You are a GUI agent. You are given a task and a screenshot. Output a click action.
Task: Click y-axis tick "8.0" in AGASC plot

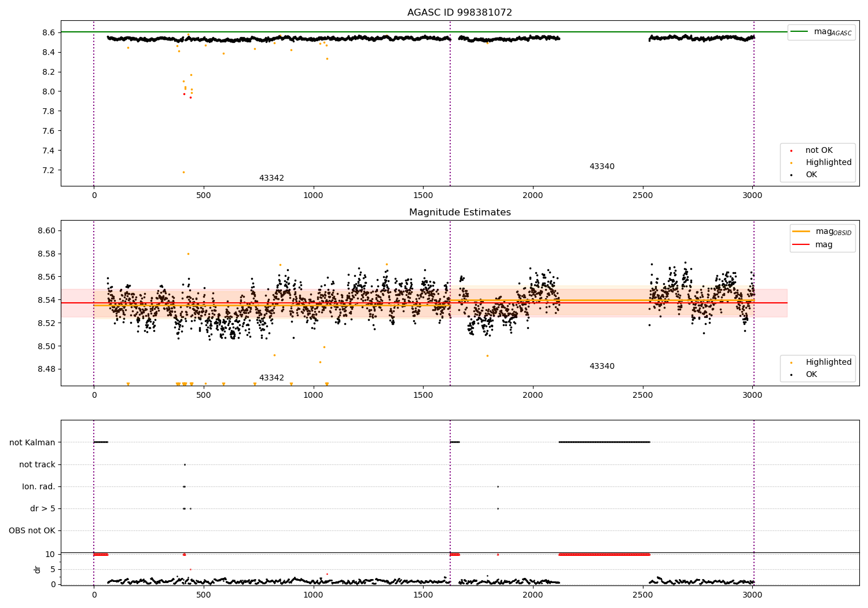49,91
